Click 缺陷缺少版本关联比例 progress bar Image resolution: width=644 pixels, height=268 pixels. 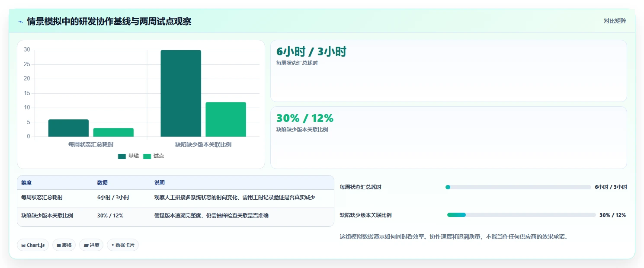pos(522,215)
